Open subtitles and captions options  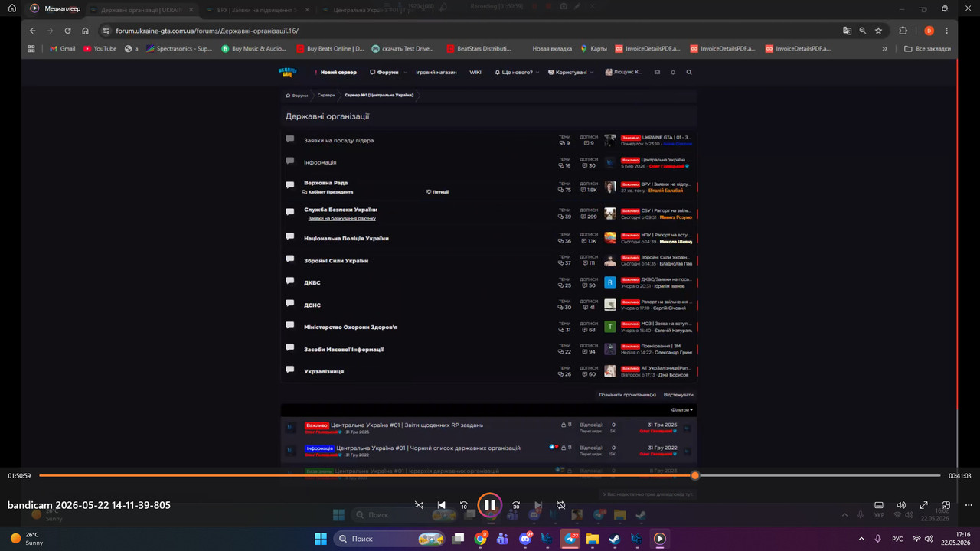[x=879, y=505]
